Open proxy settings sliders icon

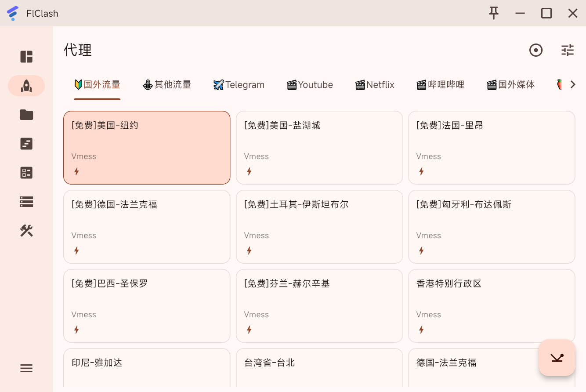(x=568, y=50)
